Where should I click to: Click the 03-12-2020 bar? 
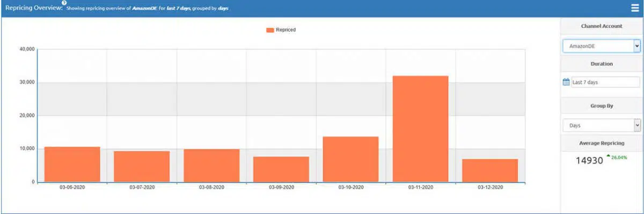click(491, 170)
